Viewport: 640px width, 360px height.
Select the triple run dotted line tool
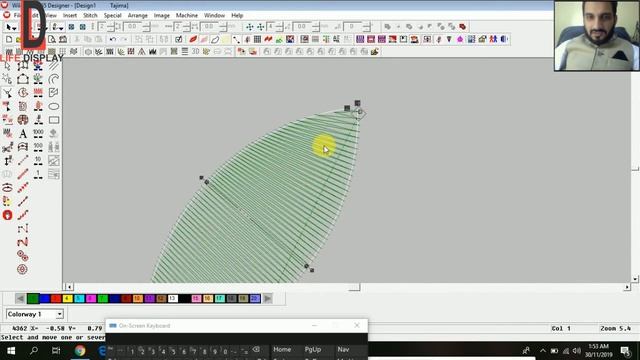23,188
